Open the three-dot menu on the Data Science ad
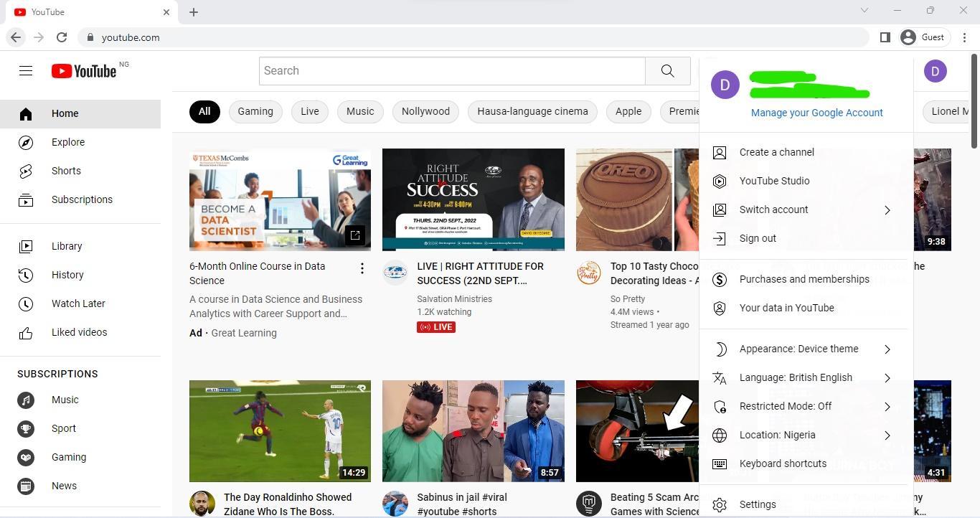 362,268
